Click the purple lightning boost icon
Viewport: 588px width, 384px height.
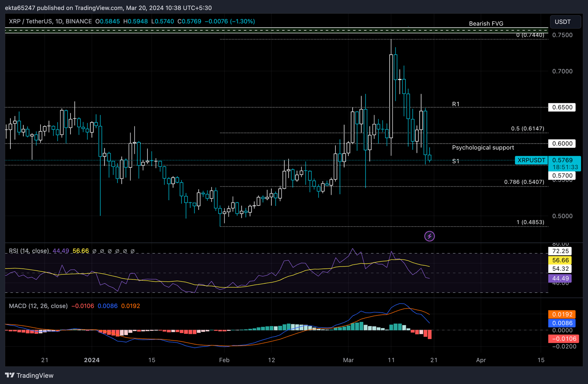click(430, 236)
